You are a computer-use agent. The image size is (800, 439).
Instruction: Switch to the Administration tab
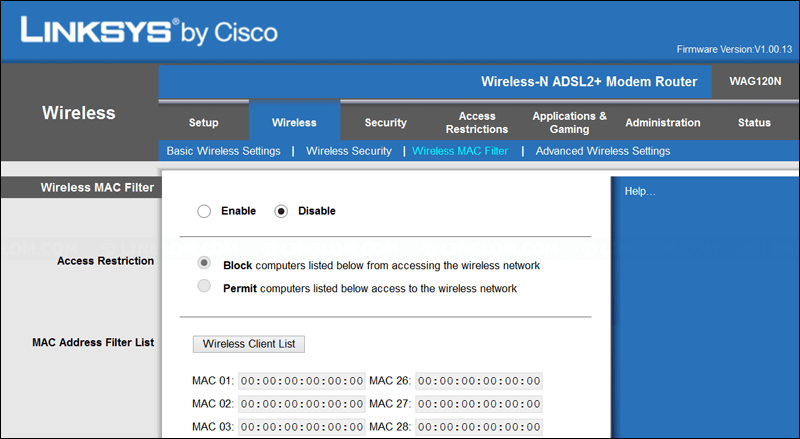[x=663, y=123]
